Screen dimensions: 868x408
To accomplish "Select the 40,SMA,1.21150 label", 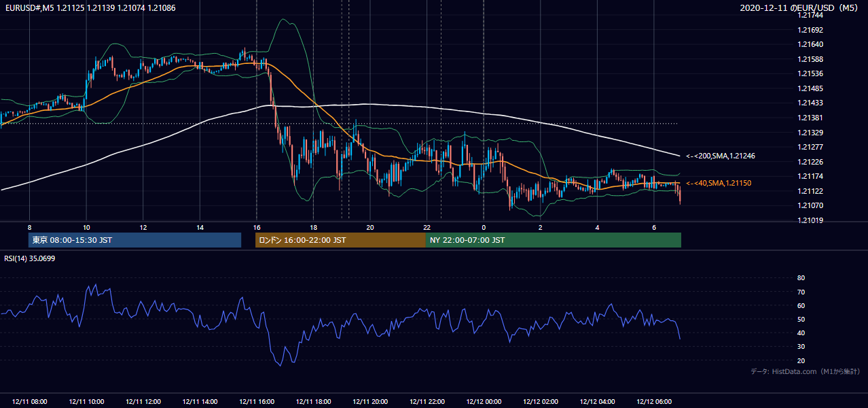I will (x=718, y=183).
